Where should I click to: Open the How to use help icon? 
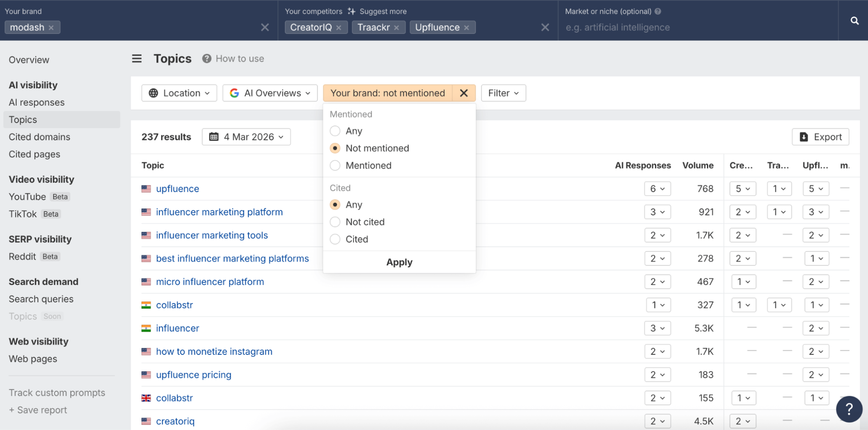click(207, 59)
